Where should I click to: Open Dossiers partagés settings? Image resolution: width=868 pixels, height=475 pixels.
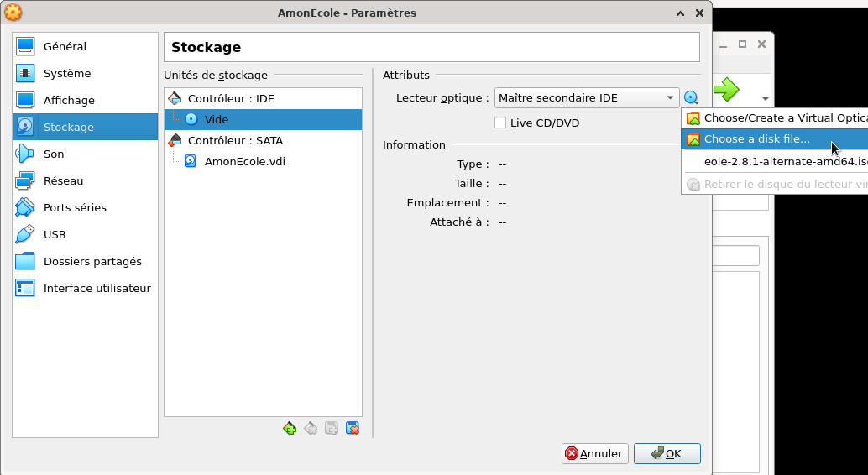pyautogui.click(x=86, y=261)
